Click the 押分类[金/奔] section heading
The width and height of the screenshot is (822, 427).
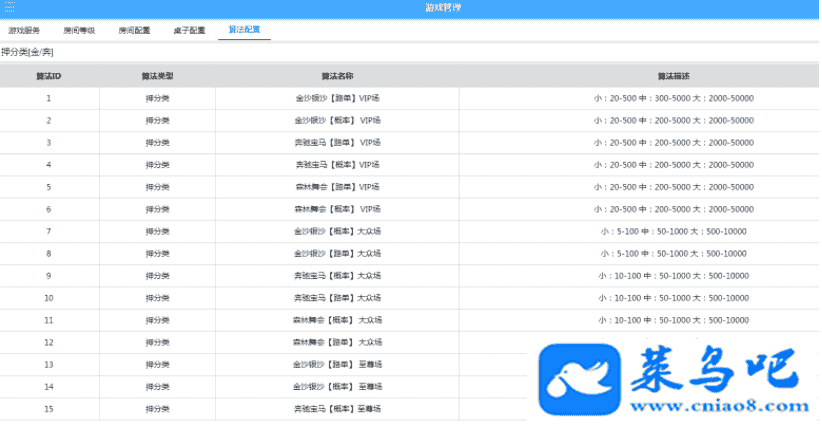click(x=27, y=52)
